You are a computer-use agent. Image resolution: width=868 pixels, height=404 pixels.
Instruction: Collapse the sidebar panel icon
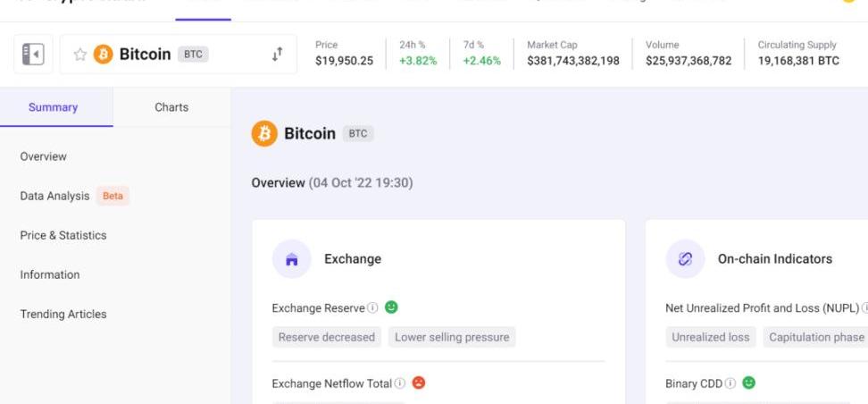pyautogui.click(x=33, y=55)
